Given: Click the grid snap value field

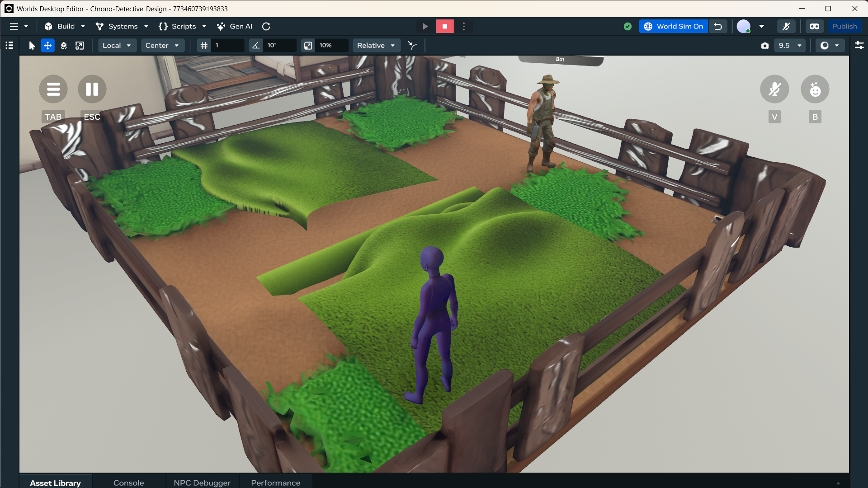Looking at the screenshot, I should [x=228, y=46].
